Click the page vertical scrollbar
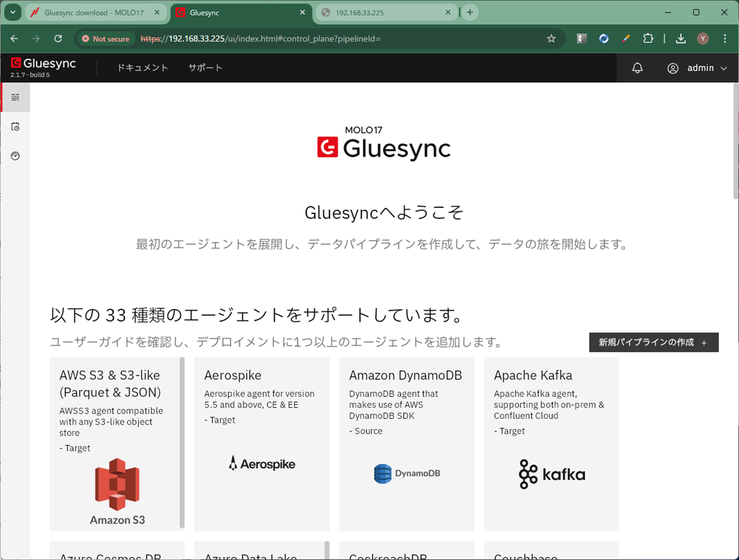The height and width of the screenshot is (560, 739). click(x=735, y=141)
